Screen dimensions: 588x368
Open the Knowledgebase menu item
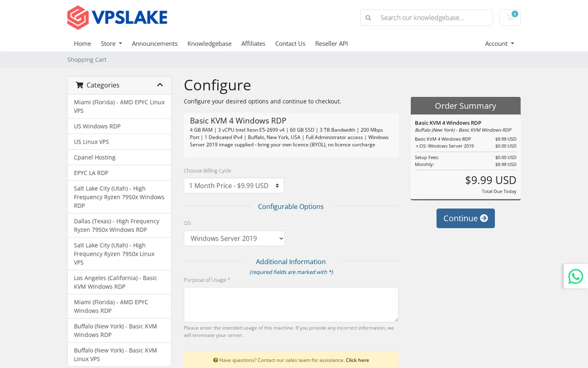pos(209,43)
